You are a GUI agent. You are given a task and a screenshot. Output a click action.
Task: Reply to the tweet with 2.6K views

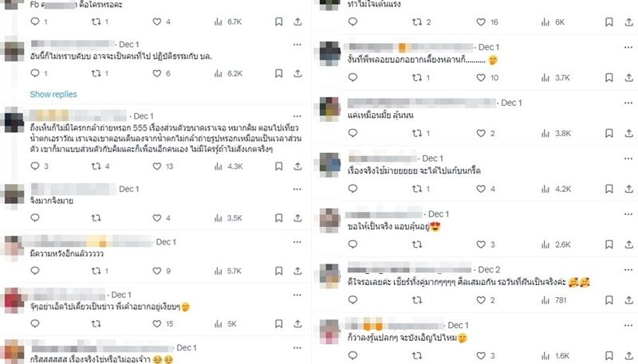(x=352, y=245)
